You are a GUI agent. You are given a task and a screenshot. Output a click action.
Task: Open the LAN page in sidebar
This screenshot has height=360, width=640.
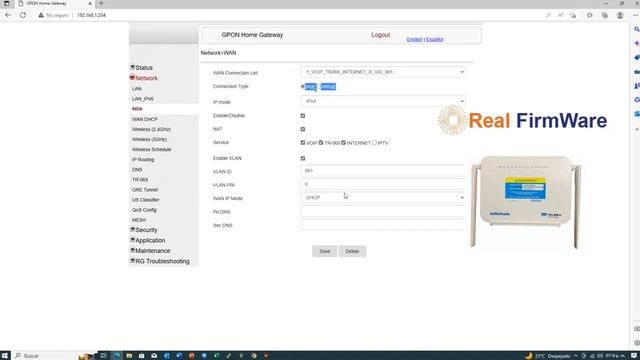pyautogui.click(x=137, y=89)
